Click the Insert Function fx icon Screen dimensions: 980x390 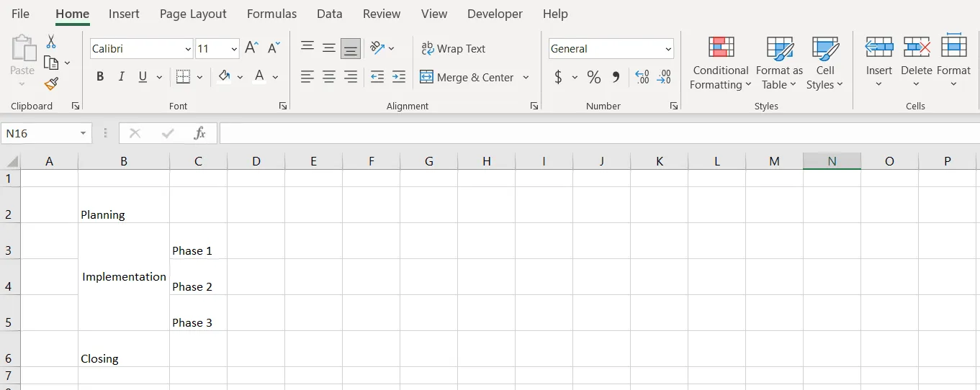tap(199, 133)
